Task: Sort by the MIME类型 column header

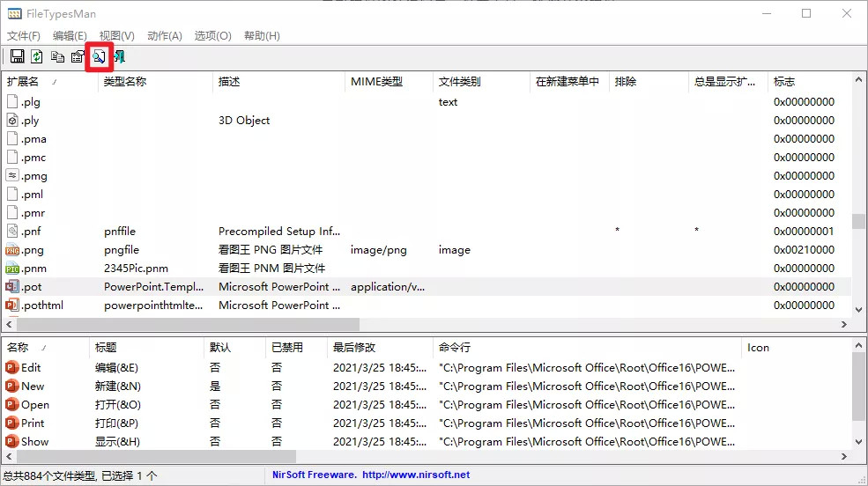Action: click(389, 82)
